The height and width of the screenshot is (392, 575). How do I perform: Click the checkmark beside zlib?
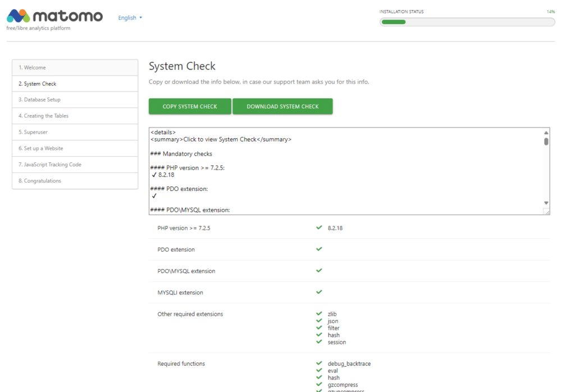pyautogui.click(x=319, y=313)
